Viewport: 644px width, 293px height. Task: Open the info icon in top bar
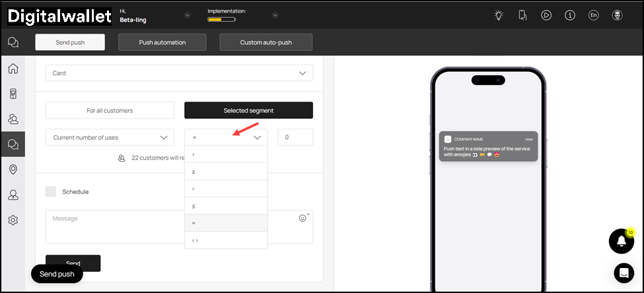(x=570, y=16)
